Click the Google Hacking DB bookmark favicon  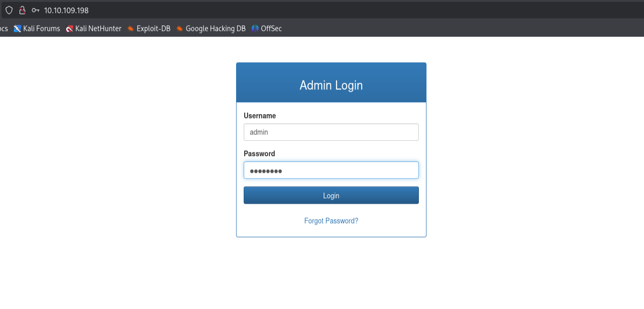180,29
